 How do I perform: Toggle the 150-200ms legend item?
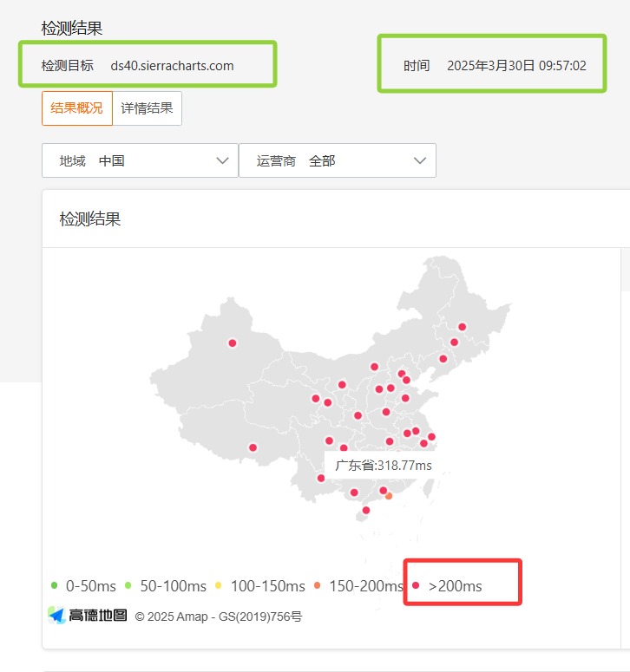[358, 586]
